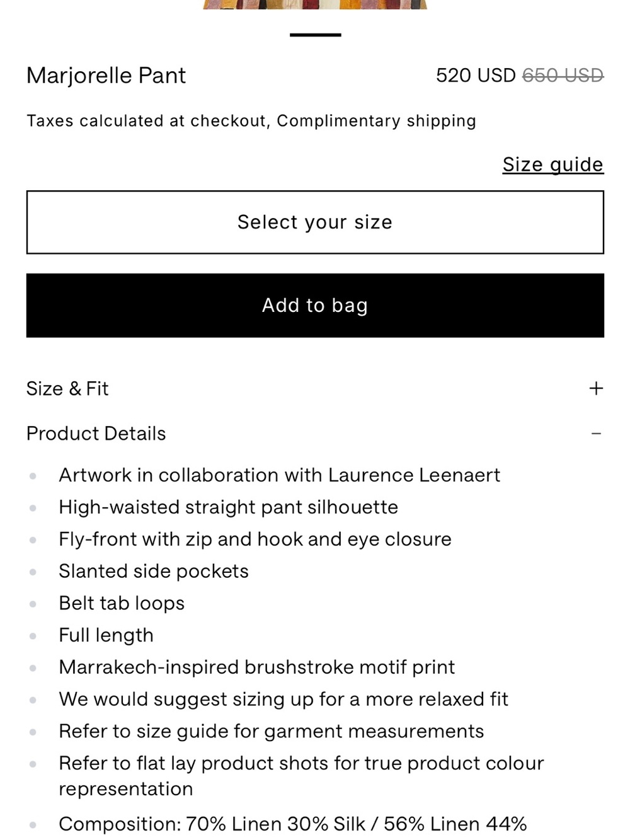
Task: Open the Select your size dropdown
Action: point(315,222)
